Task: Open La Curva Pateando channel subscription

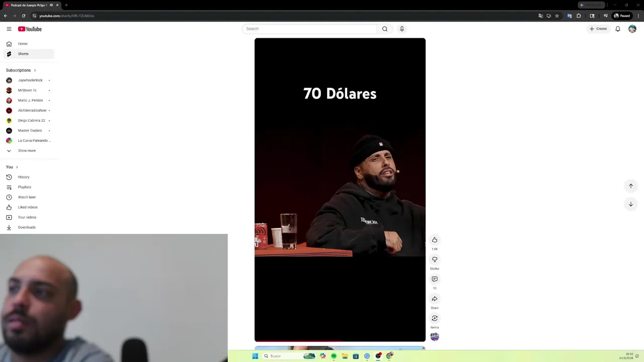Action: [29, 141]
